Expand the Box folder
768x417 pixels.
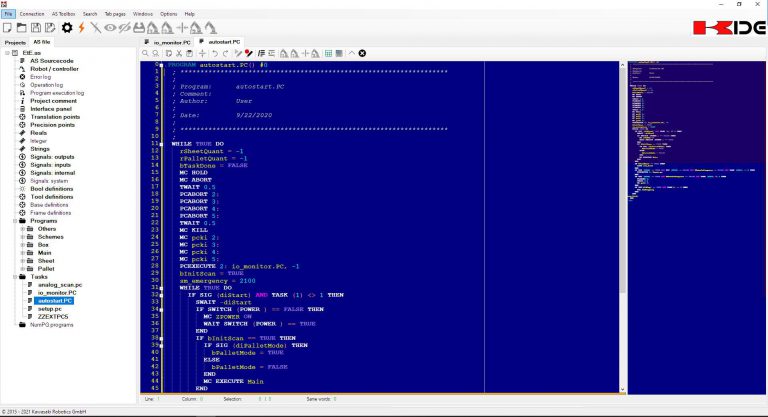point(23,245)
